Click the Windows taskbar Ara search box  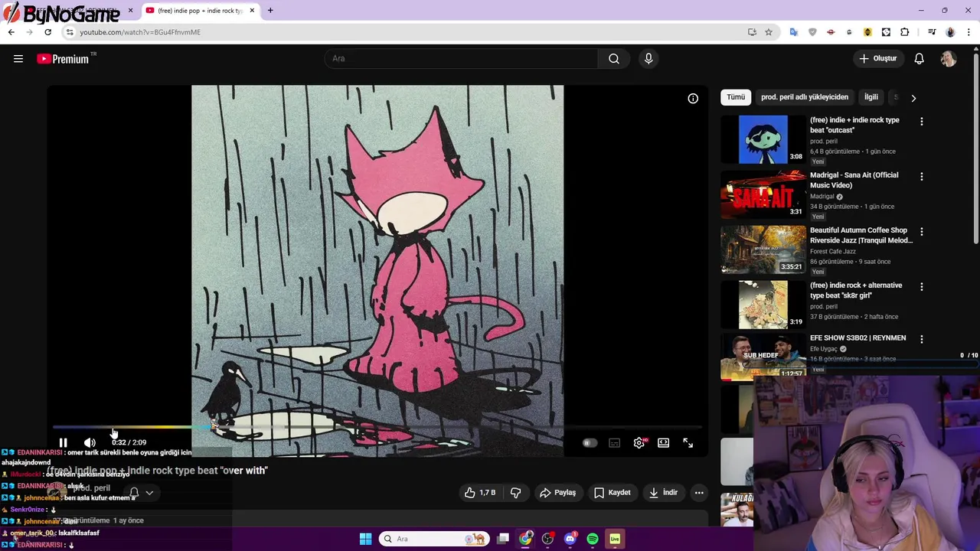tap(434, 539)
